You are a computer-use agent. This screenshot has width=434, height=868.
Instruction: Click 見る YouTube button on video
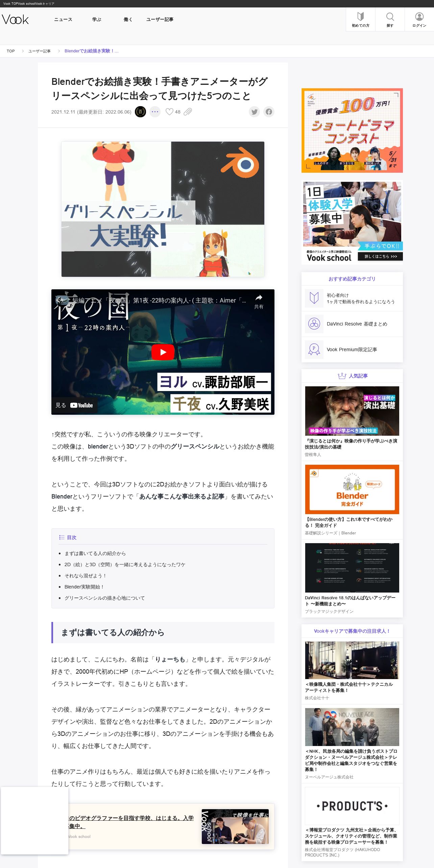[x=74, y=405]
